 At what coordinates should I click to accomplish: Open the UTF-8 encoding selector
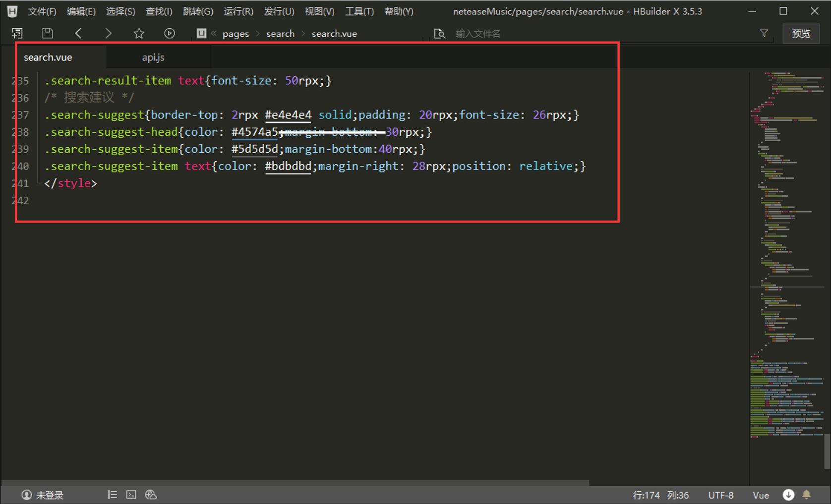click(x=720, y=495)
